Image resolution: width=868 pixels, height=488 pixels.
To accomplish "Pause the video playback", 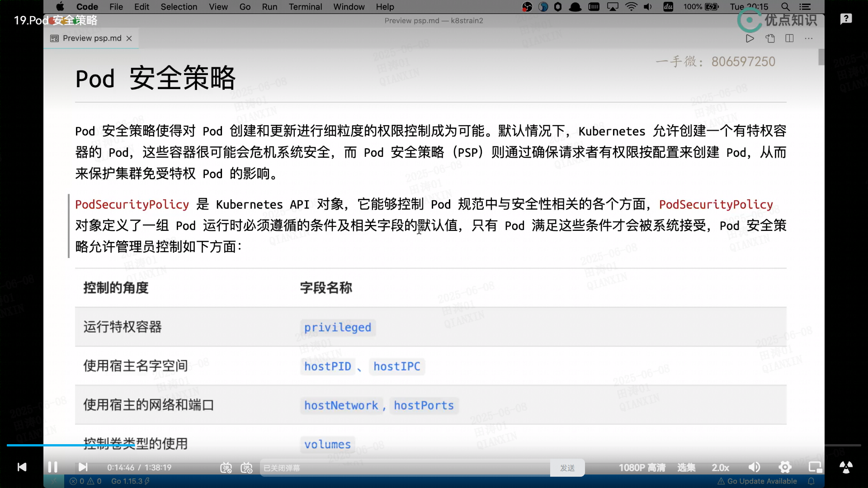I will (52, 467).
